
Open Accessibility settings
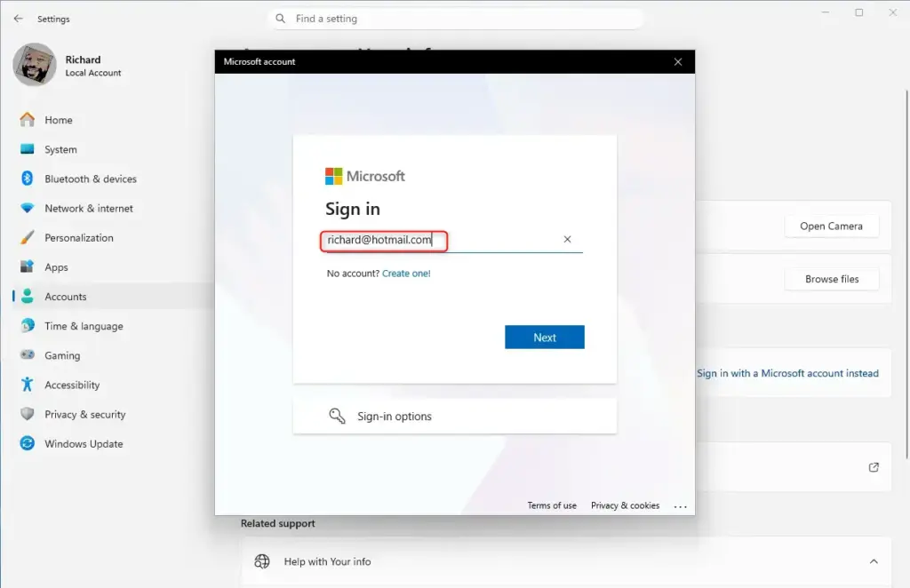tap(72, 385)
